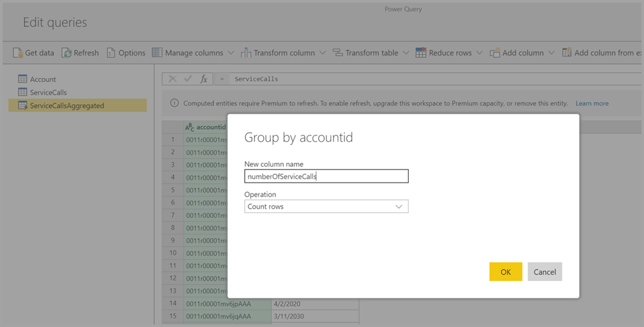Click the Reduce rows icon
Image resolution: width=644 pixels, height=327 pixels.
pos(421,53)
